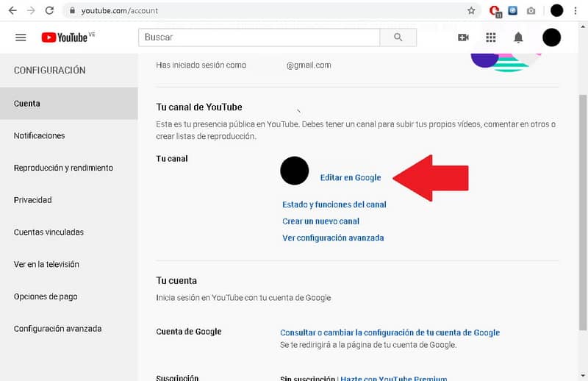Click Crear un nuevo canal link

pos(320,221)
